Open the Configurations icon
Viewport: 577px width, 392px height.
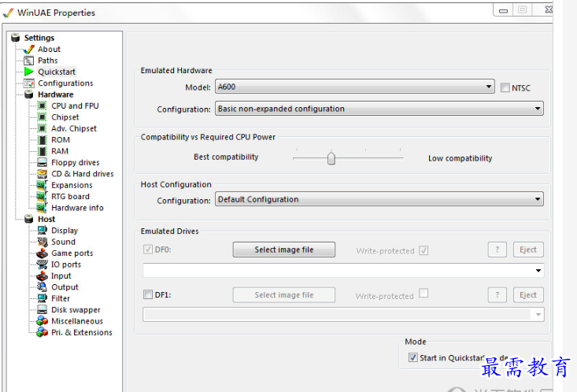pos(28,83)
